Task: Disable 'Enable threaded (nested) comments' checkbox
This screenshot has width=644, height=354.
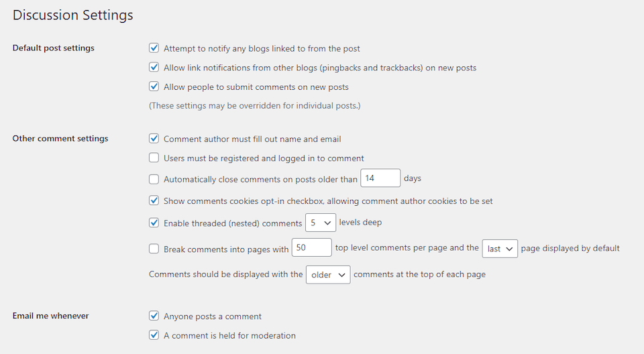Action: (x=154, y=223)
